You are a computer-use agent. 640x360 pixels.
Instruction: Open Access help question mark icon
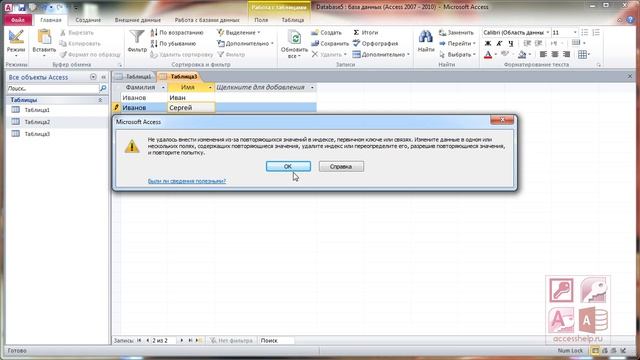[x=630, y=20]
